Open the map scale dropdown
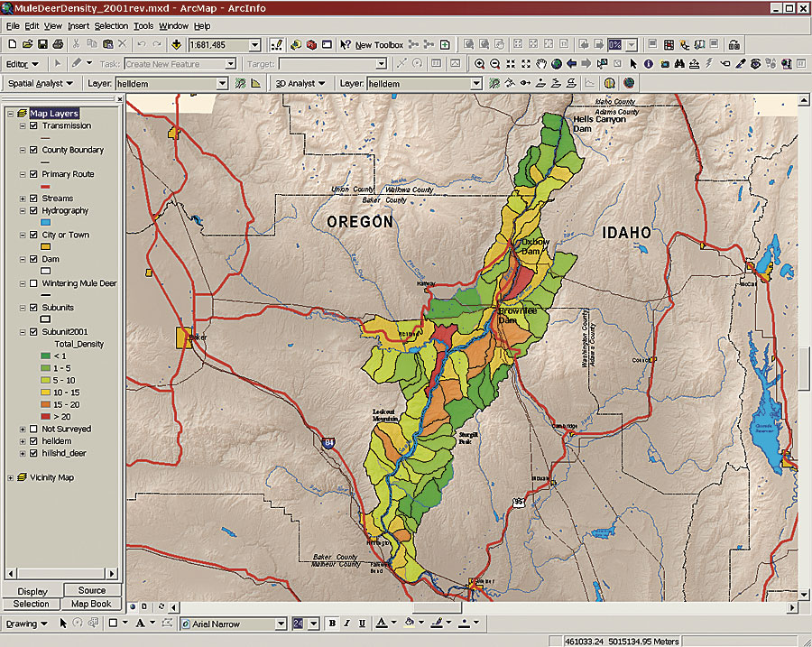This screenshot has height=647, width=812. tap(254, 44)
